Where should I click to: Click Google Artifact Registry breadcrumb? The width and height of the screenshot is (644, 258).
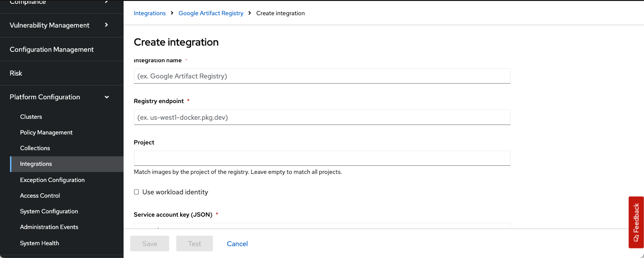pyautogui.click(x=211, y=13)
